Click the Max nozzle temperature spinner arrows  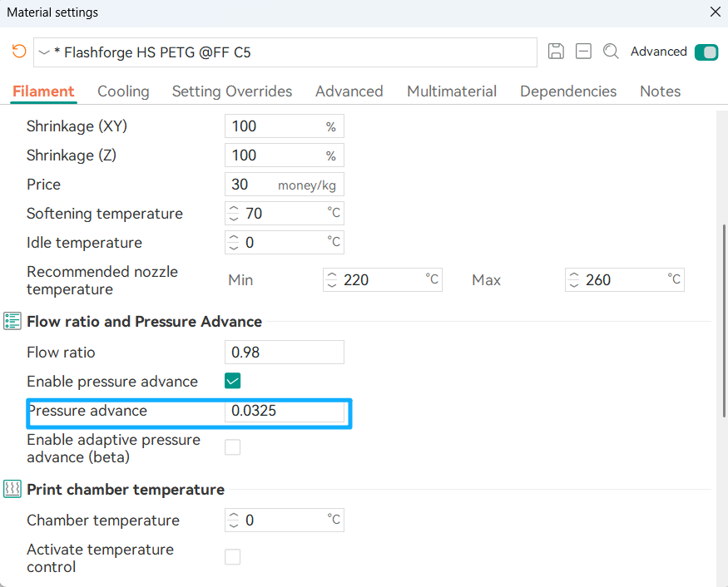point(575,280)
